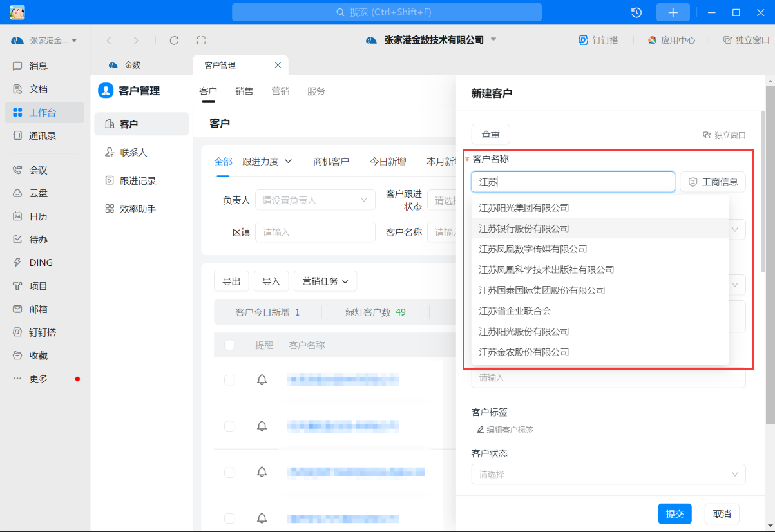Click the bell reminder in the first customer row
Image resolution: width=775 pixels, height=532 pixels.
pos(262,379)
